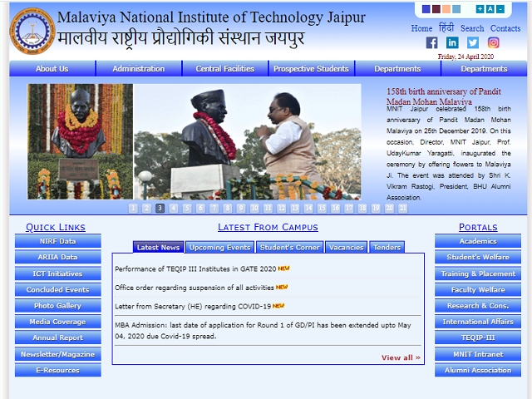Open Concluded Events quick link

coord(58,290)
